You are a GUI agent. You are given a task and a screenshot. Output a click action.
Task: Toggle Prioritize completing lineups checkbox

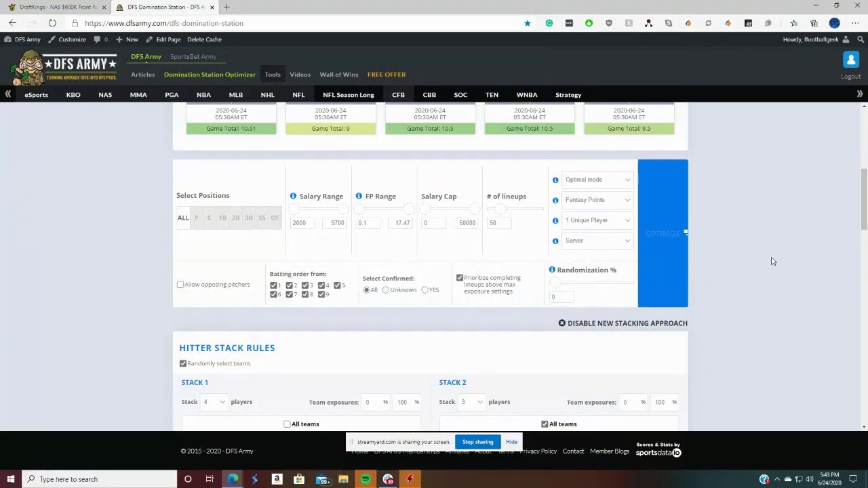pyautogui.click(x=460, y=278)
